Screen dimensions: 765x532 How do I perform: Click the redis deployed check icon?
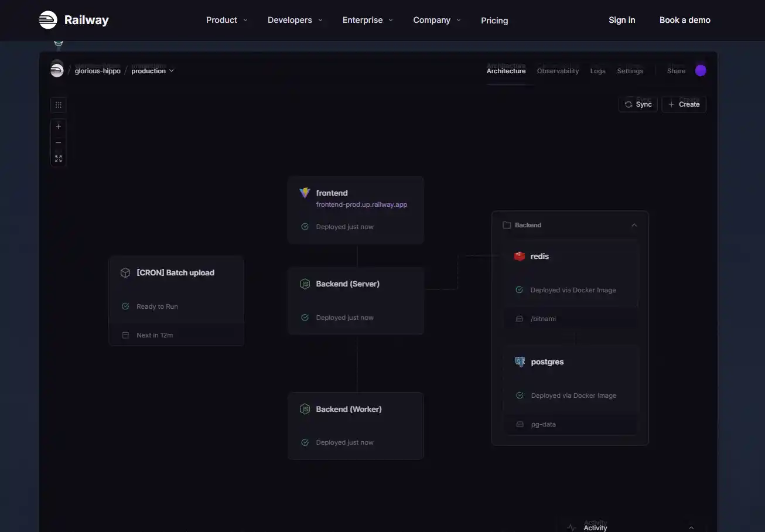(x=519, y=290)
